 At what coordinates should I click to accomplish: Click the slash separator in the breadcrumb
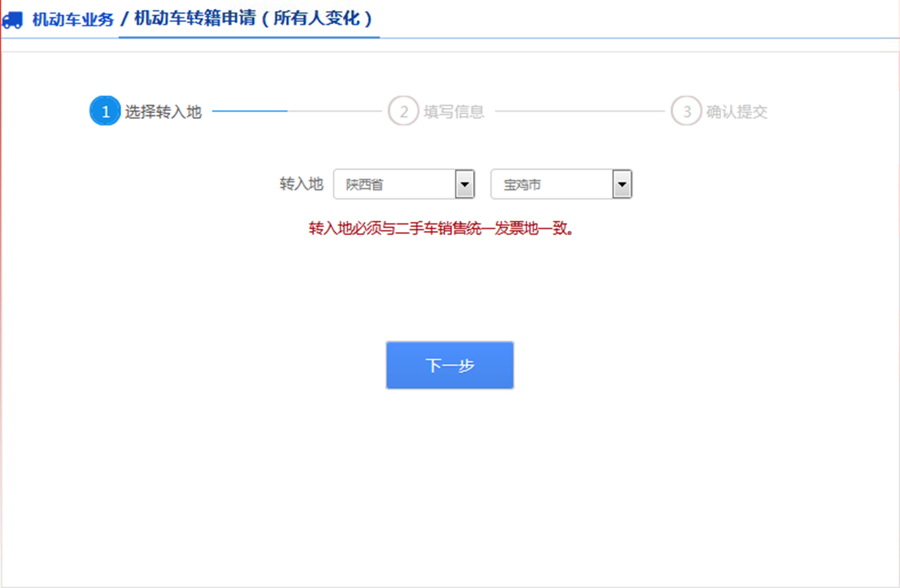124,20
